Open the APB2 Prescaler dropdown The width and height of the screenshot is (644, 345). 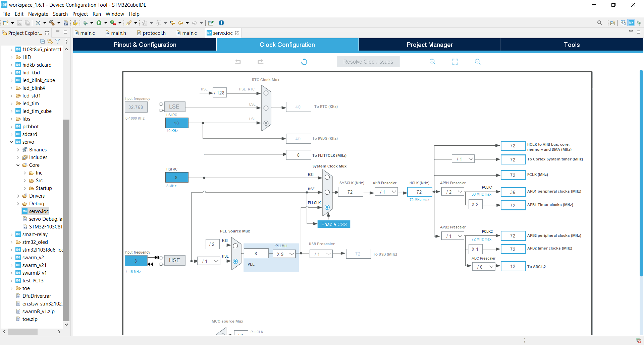pos(453,236)
